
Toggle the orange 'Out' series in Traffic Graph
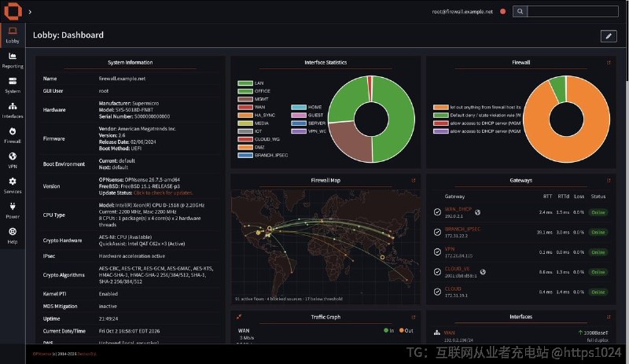pos(406,331)
